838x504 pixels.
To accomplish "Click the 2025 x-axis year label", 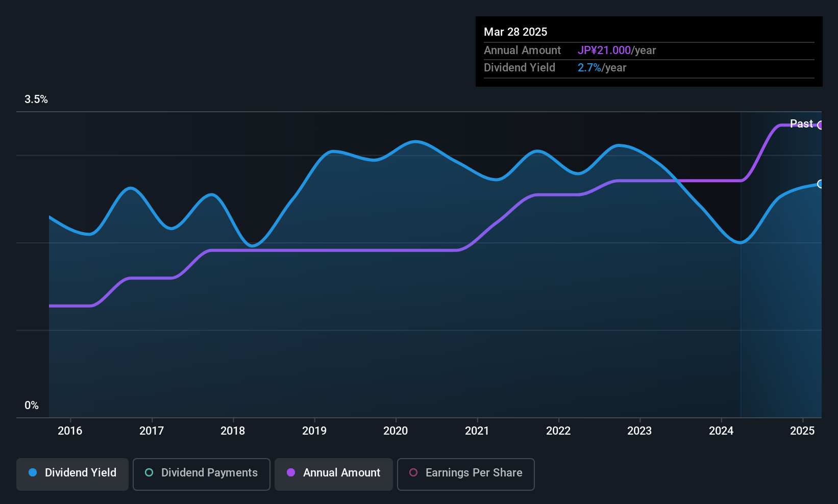I will pyautogui.click(x=802, y=431).
